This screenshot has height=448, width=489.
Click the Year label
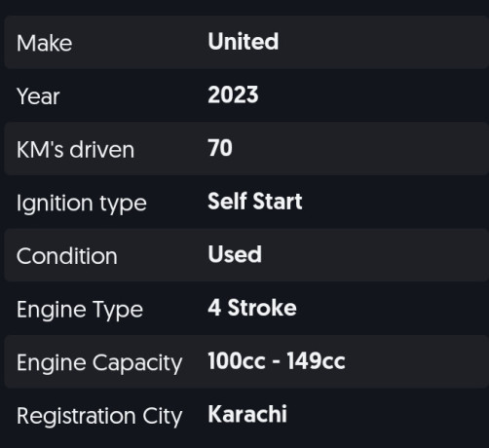coord(38,96)
